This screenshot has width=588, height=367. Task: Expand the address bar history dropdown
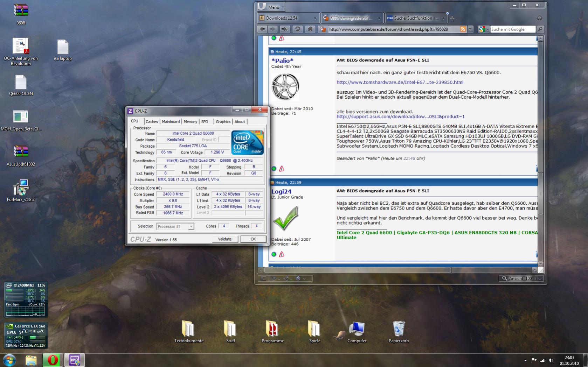pyautogui.click(x=470, y=29)
